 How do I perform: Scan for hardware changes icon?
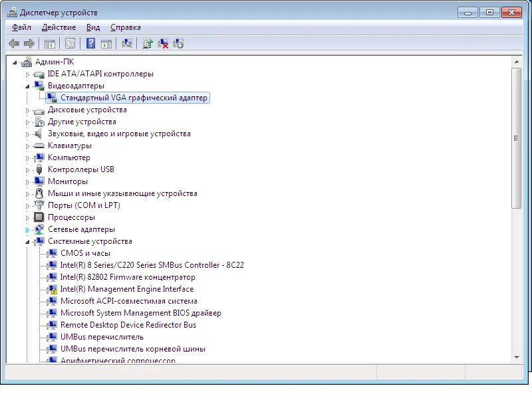point(127,43)
